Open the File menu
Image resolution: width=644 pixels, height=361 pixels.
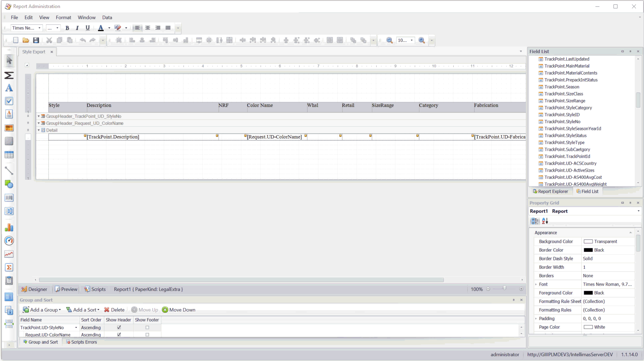point(14,18)
